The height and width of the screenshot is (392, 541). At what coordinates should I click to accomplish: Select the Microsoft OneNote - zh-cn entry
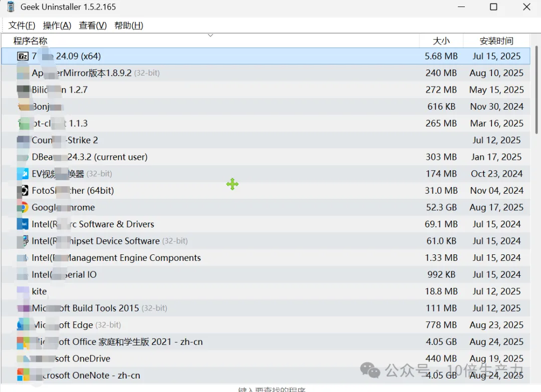click(266, 375)
